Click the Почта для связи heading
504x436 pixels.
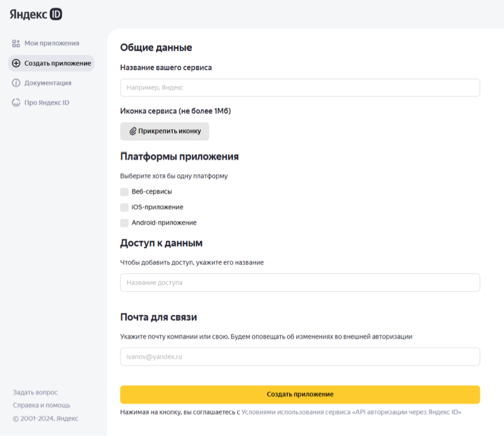coord(158,317)
